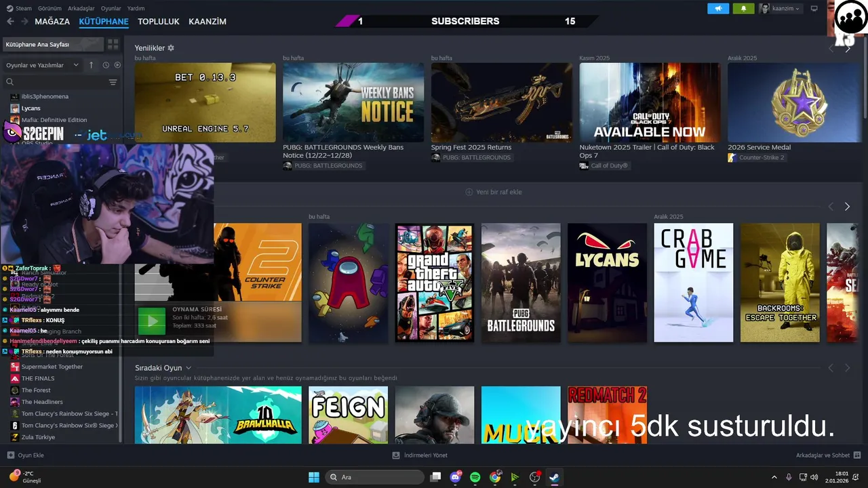Select Supermarket Together in game list

[x=52, y=367]
